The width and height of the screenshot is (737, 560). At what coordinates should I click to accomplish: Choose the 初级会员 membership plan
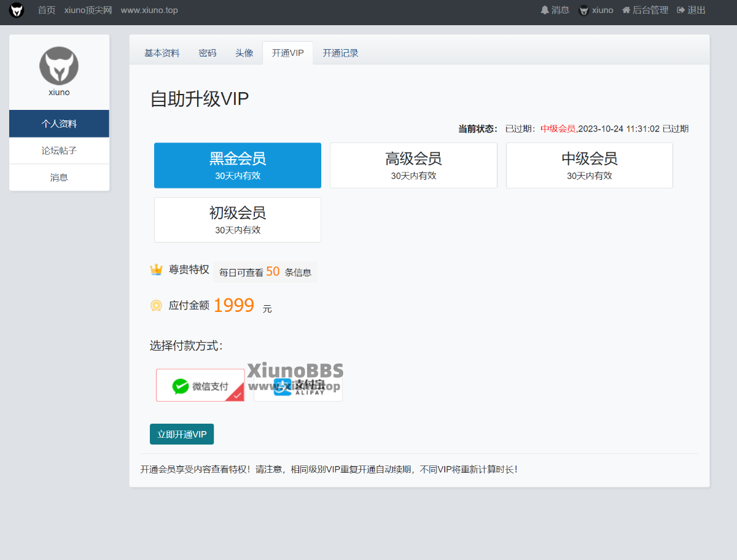pyautogui.click(x=237, y=220)
